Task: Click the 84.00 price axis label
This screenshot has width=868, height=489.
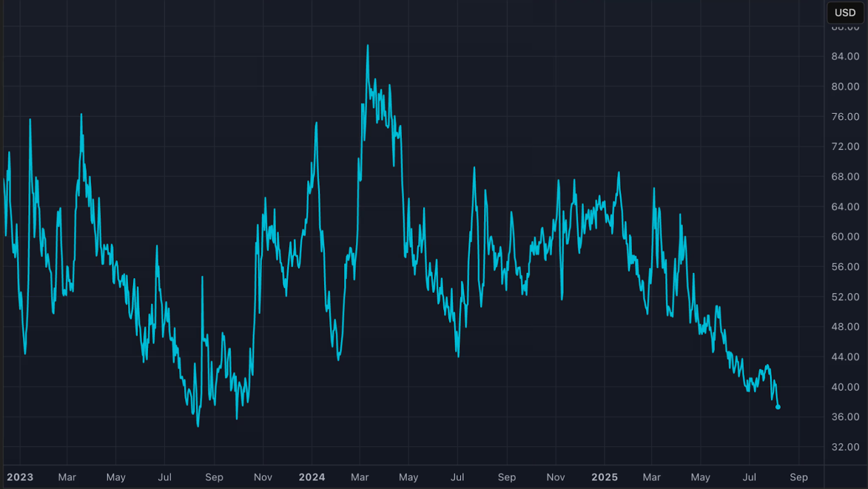Action: click(x=845, y=56)
